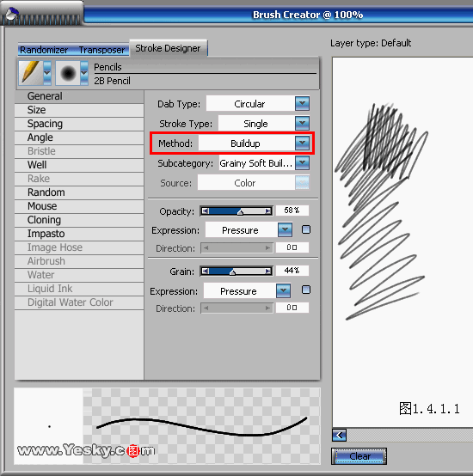
Task: Open the Subcategory dropdown
Action: pos(302,163)
